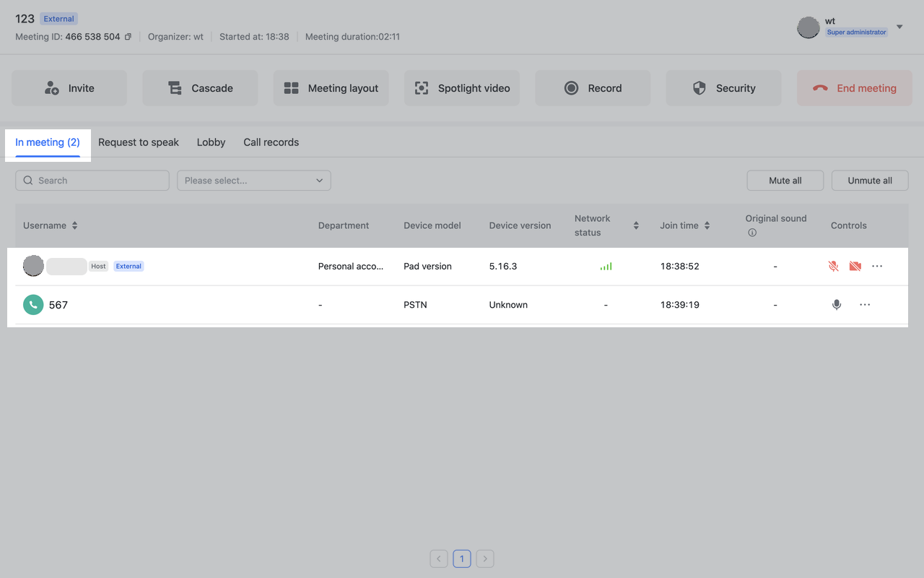
Task: Unmute the host's microphone
Action: coord(833,266)
